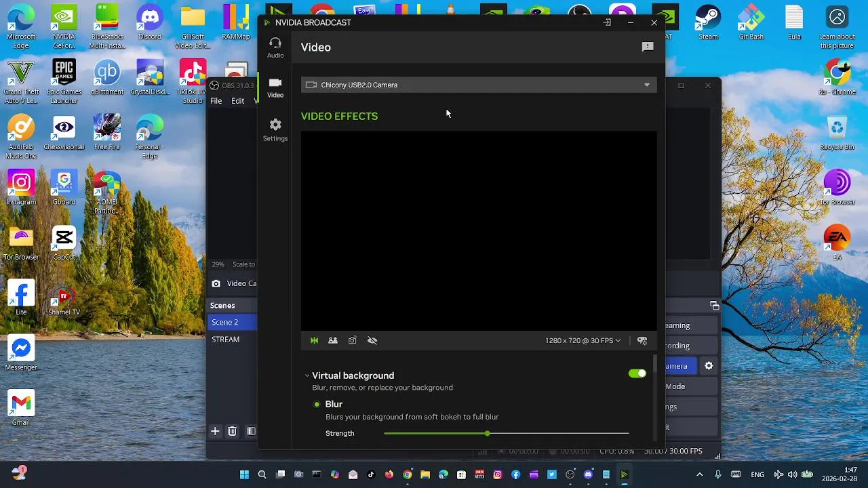Switch to the Video section in NVIDIA Broadcast

coord(275,87)
